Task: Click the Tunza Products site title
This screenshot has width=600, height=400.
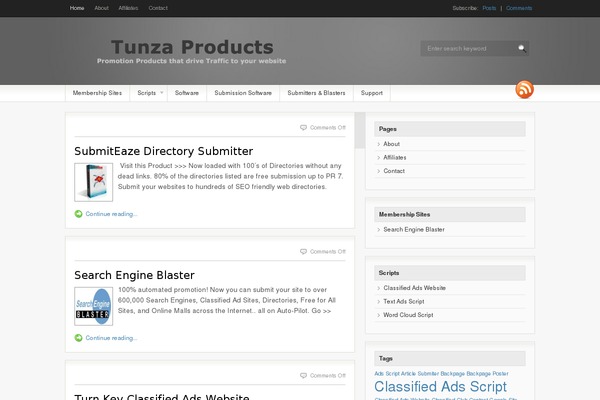Action: (192, 47)
